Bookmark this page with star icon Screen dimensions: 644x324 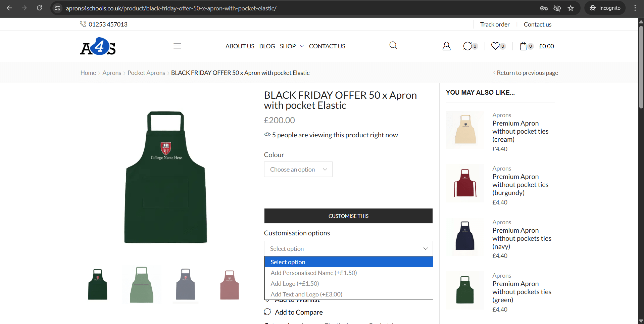coord(571,8)
